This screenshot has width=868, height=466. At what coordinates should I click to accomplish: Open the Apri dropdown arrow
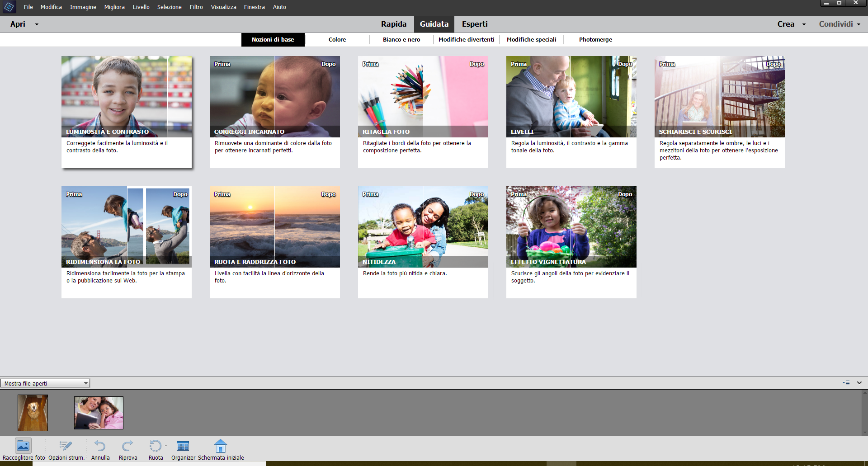36,24
